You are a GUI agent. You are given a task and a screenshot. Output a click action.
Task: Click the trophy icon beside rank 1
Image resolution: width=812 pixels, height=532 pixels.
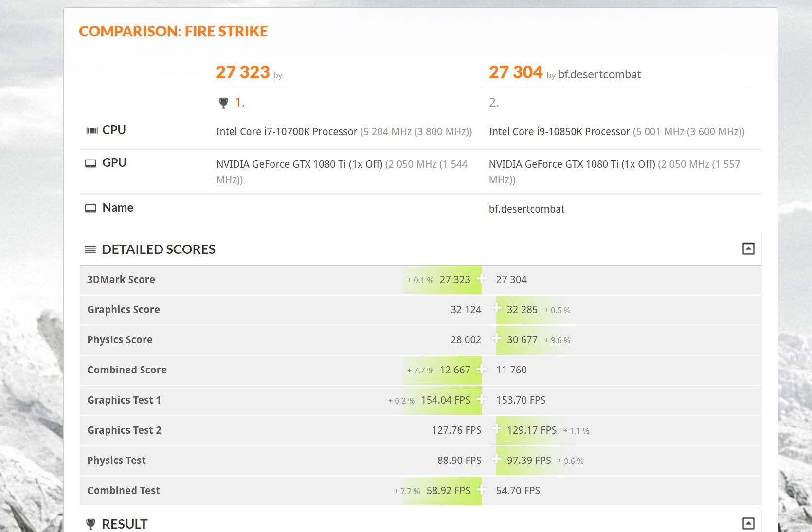[x=223, y=103]
